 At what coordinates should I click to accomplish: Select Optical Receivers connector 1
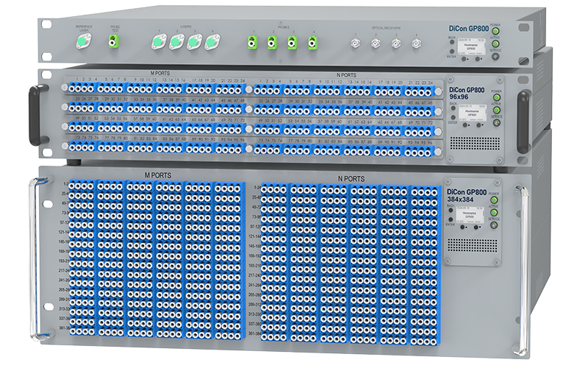(x=355, y=43)
